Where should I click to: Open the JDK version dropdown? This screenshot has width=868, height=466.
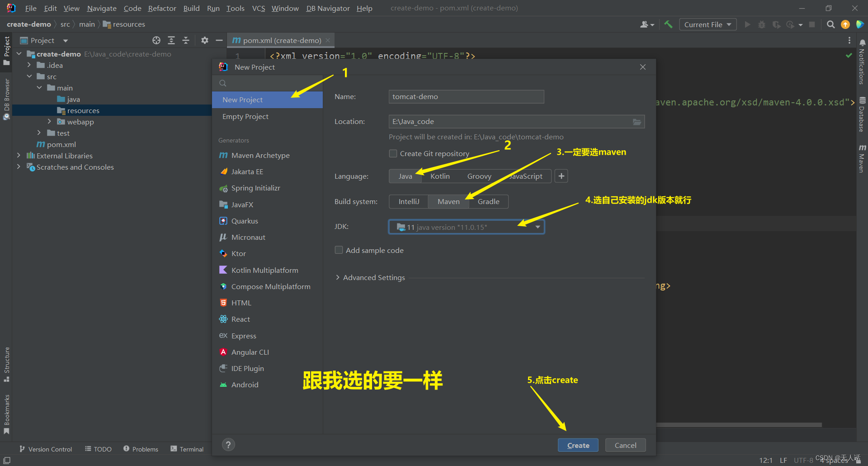click(x=537, y=227)
